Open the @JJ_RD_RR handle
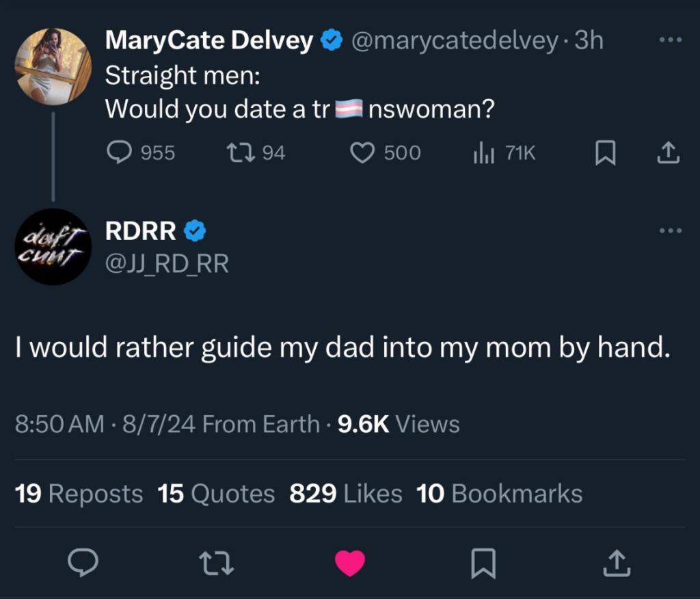The image size is (700, 599). pos(166,263)
